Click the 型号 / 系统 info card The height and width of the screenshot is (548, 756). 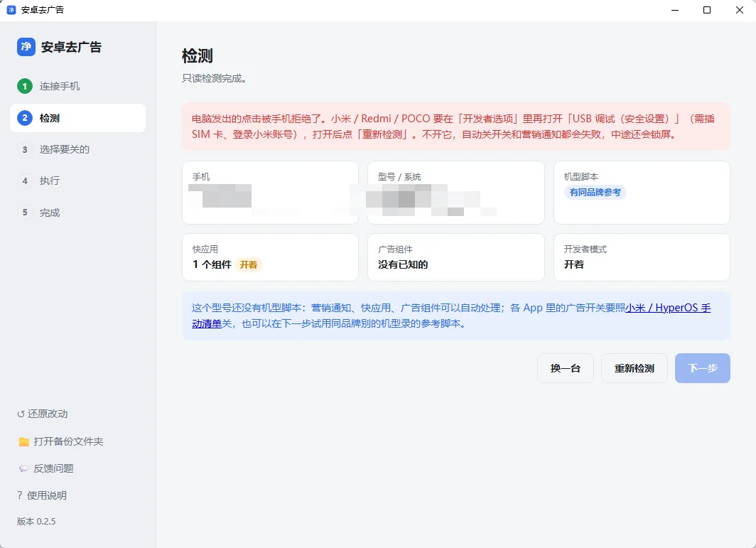[456, 193]
